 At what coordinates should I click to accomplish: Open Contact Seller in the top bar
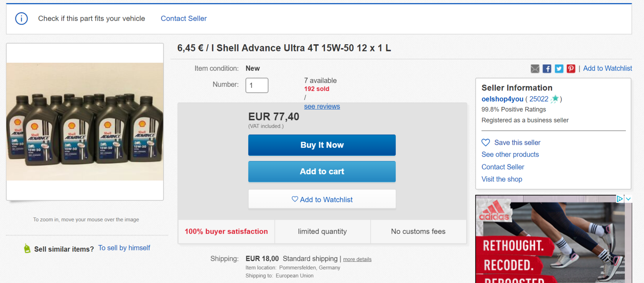click(184, 19)
